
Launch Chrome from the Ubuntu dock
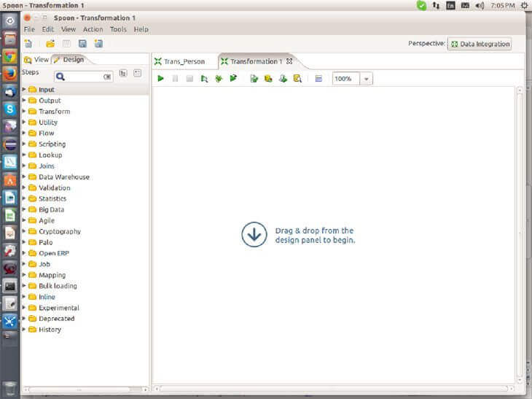coord(10,56)
